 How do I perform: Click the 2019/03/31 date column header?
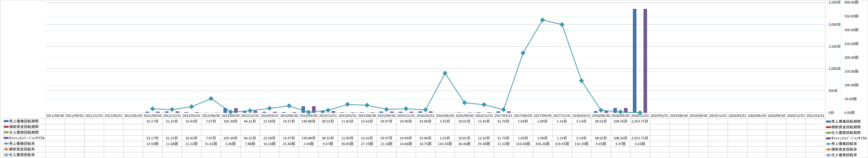click(659, 116)
